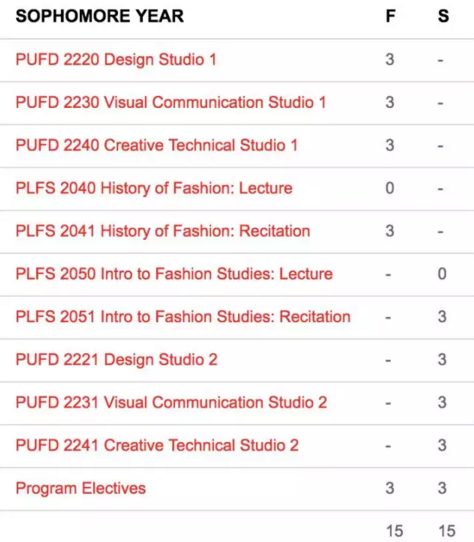Image resolution: width=474 pixels, height=542 pixels.
Task: Click the F column header
Action: click(390, 16)
